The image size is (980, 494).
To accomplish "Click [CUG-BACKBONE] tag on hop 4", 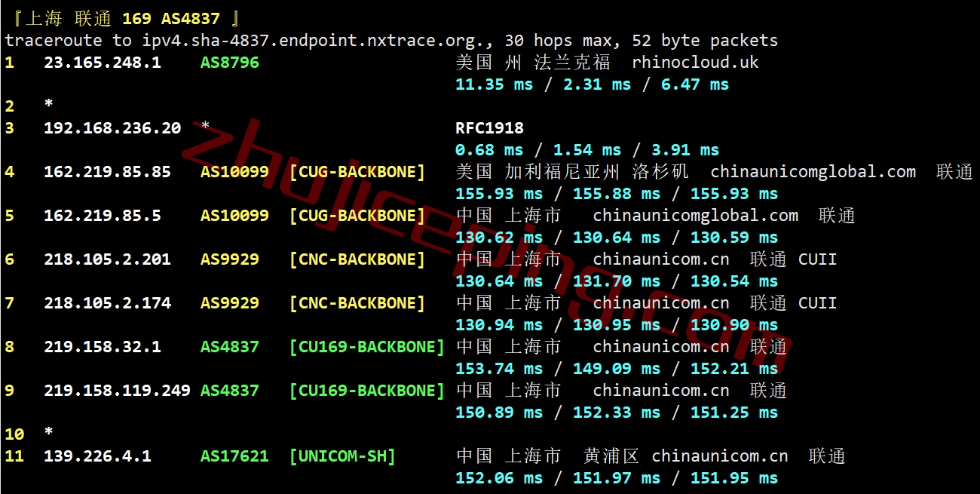I will 357,172.
